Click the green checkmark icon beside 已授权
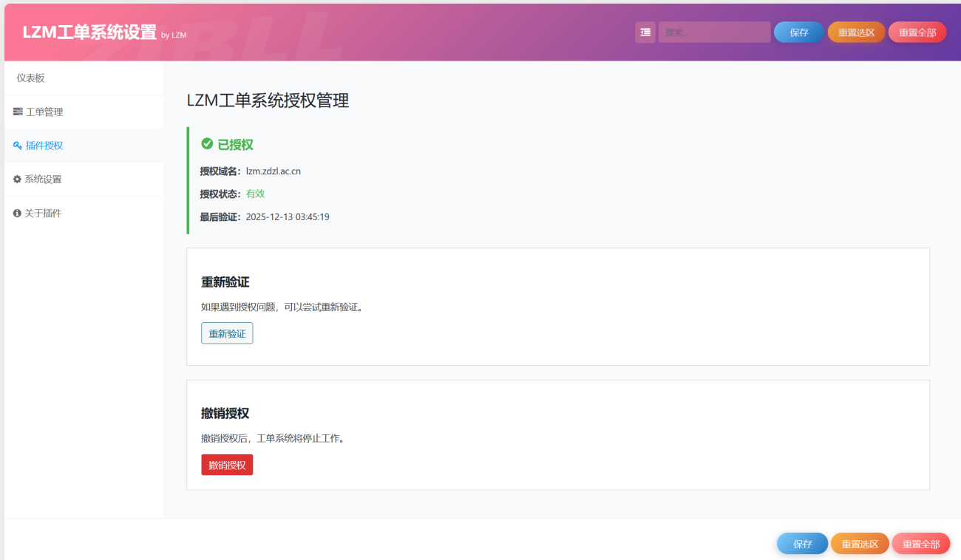 point(207,143)
